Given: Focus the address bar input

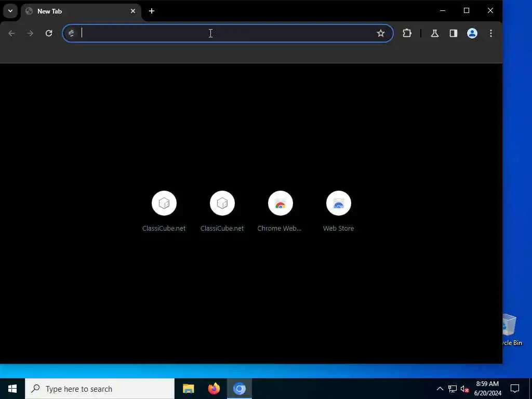Looking at the screenshot, I should [228, 33].
